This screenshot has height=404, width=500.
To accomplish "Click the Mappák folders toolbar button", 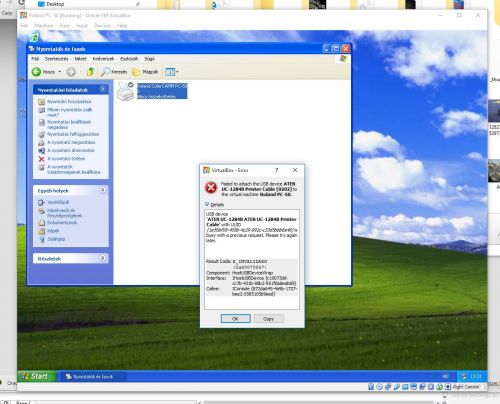I will (145, 72).
